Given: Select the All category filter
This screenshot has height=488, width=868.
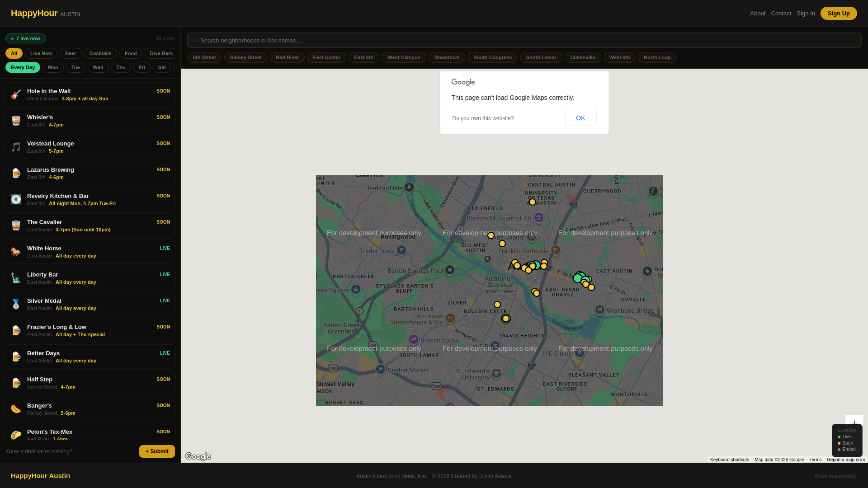Looking at the screenshot, I should point(14,53).
